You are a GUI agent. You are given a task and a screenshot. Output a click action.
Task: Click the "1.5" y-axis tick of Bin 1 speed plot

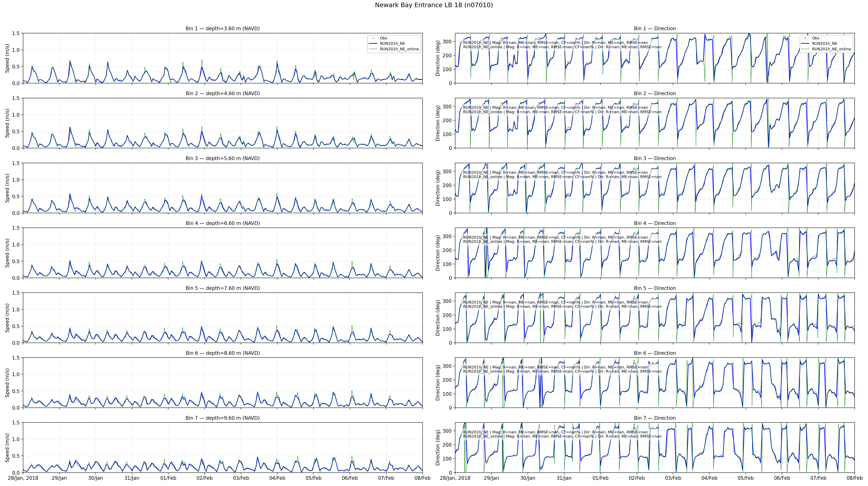pyautogui.click(x=16, y=33)
